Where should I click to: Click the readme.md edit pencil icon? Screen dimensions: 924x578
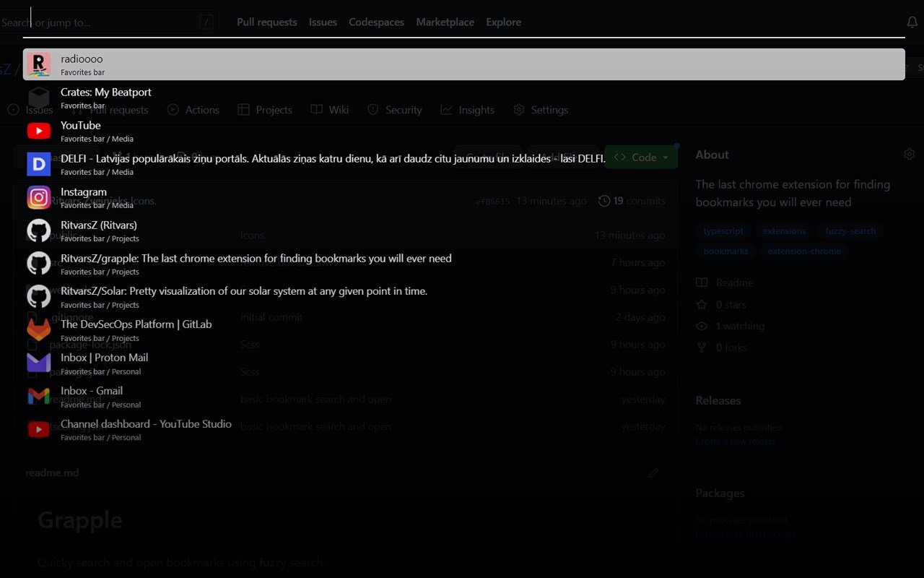[654, 473]
